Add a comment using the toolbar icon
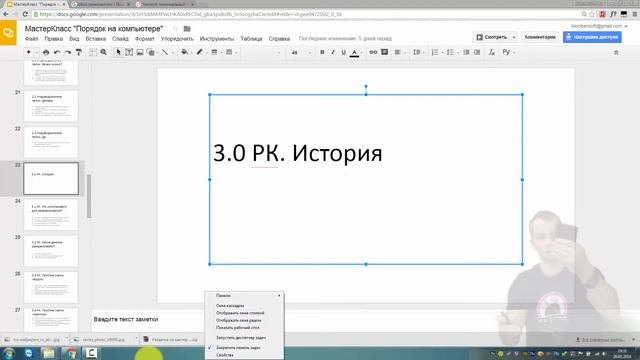640x360 pixels. point(384,52)
